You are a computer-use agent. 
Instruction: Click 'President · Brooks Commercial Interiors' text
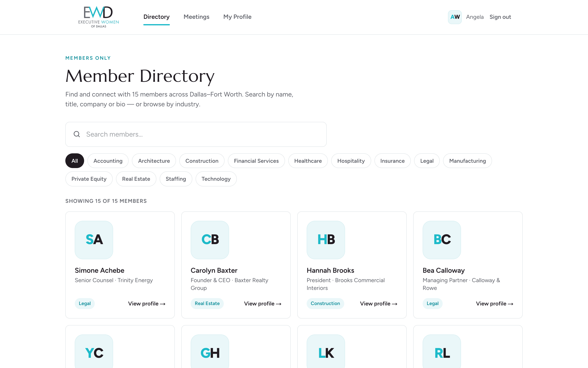(x=345, y=284)
